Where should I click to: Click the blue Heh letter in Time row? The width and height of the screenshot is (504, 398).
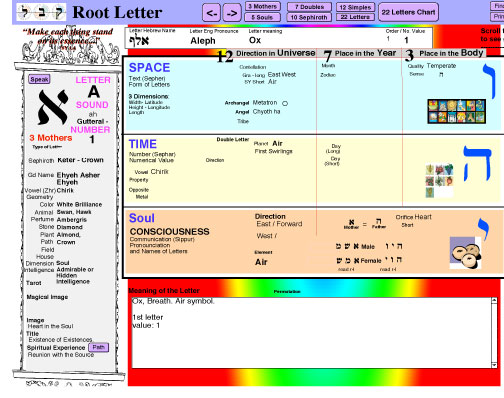pyautogui.click(x=477, y=163)
